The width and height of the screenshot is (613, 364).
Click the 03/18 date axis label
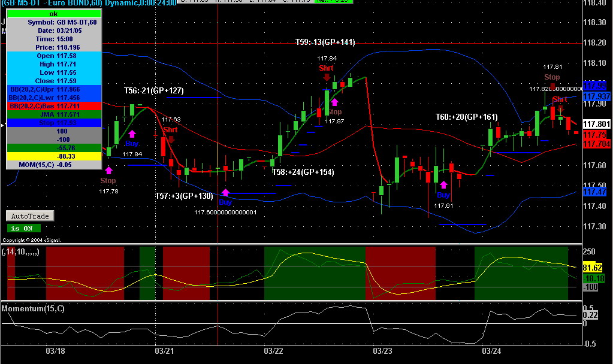click(x=56, y=351)
